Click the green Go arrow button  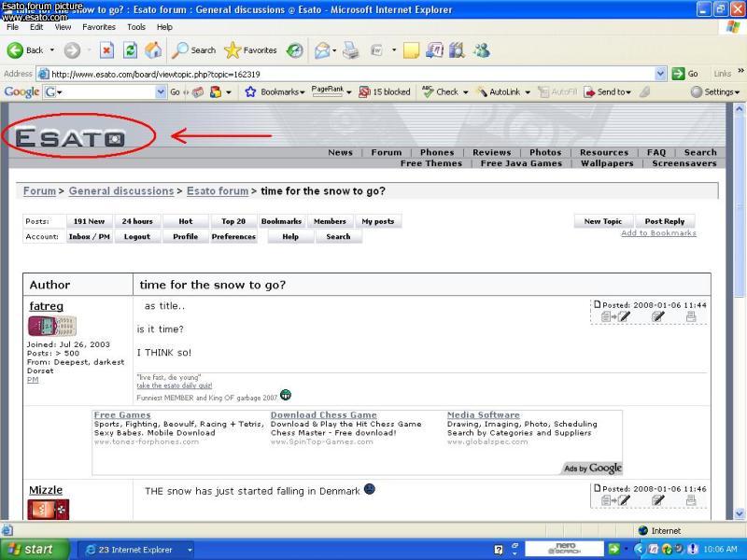(x=678, y=74)
